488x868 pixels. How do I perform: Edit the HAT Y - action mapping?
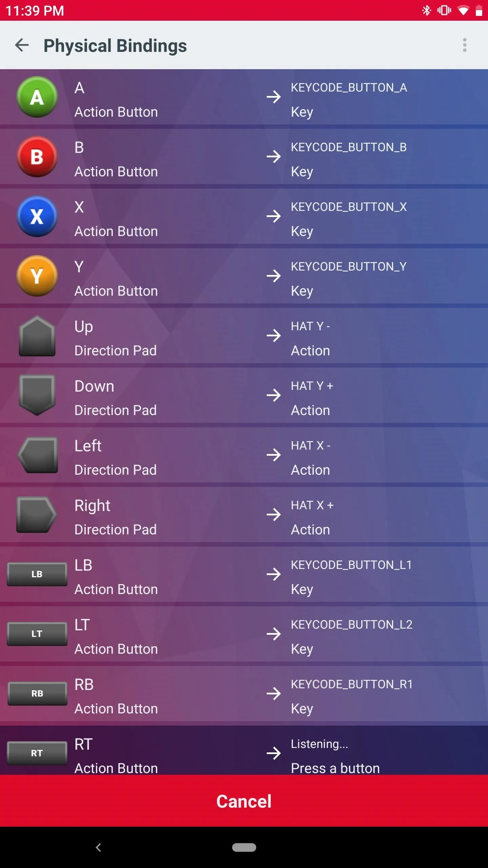(244, 336)
